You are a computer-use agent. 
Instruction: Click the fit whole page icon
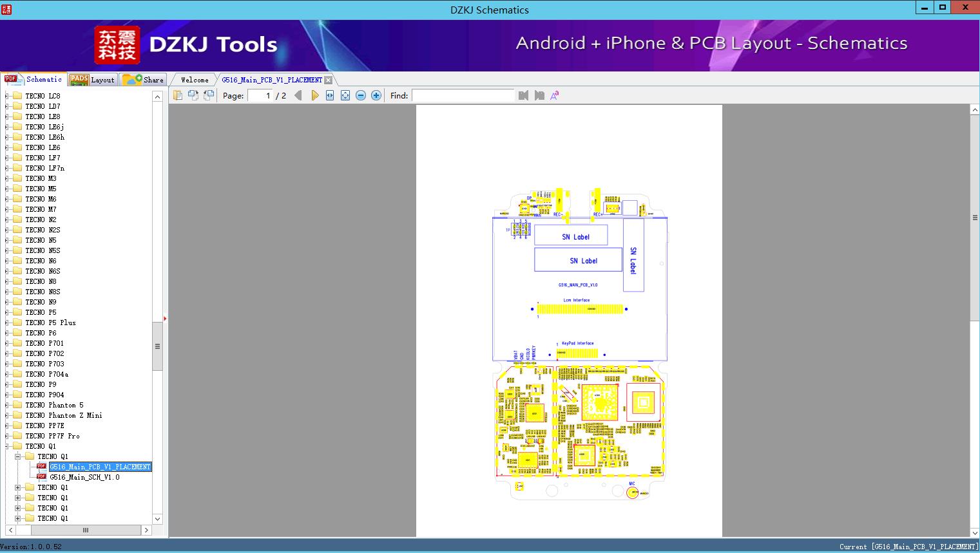pos(345,95)
